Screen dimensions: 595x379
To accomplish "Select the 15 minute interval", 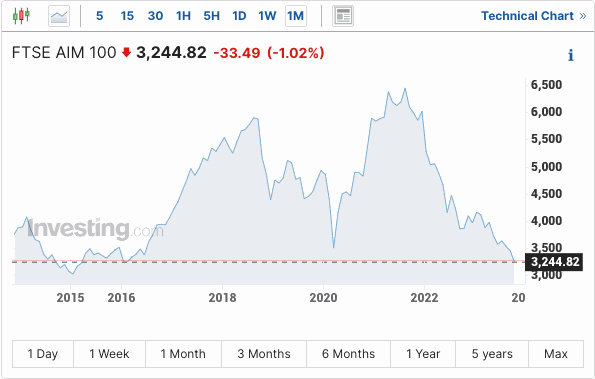I will point(127,16).
